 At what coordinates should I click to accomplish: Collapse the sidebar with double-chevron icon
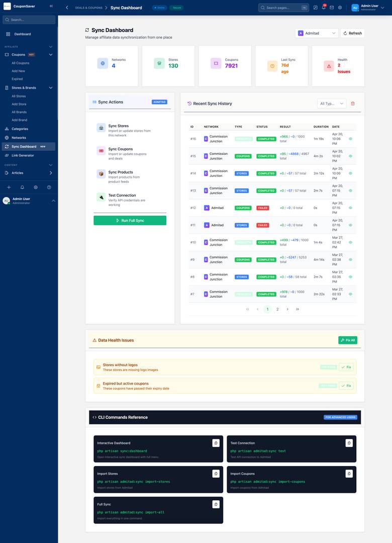pyautogui.click(x=51, y=6)
